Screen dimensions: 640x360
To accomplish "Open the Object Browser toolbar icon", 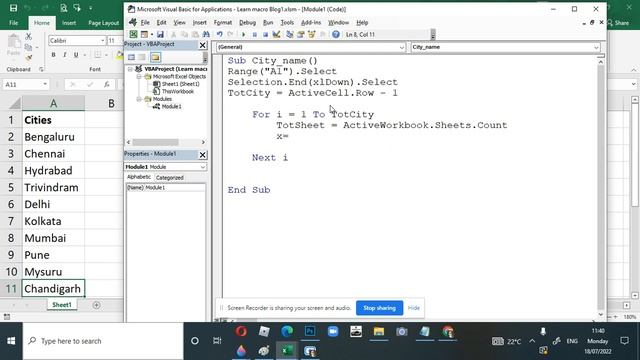I will pos(312,34).
